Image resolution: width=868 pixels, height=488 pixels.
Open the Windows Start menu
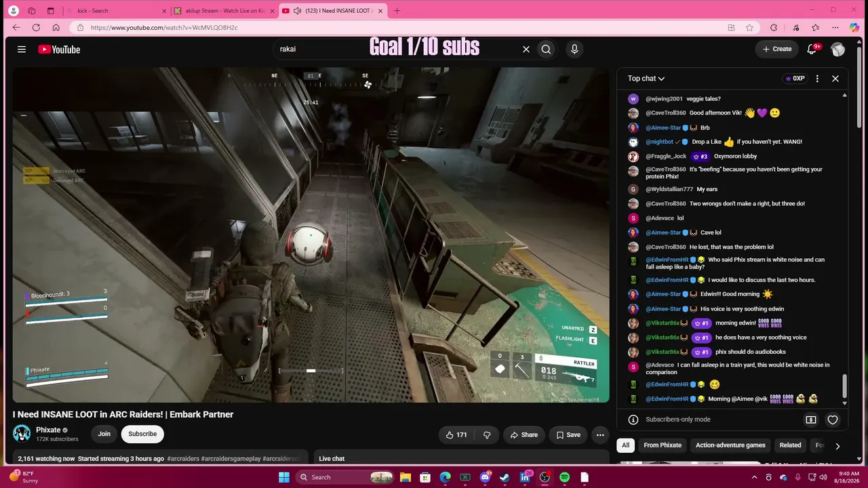tap(284, 477)
